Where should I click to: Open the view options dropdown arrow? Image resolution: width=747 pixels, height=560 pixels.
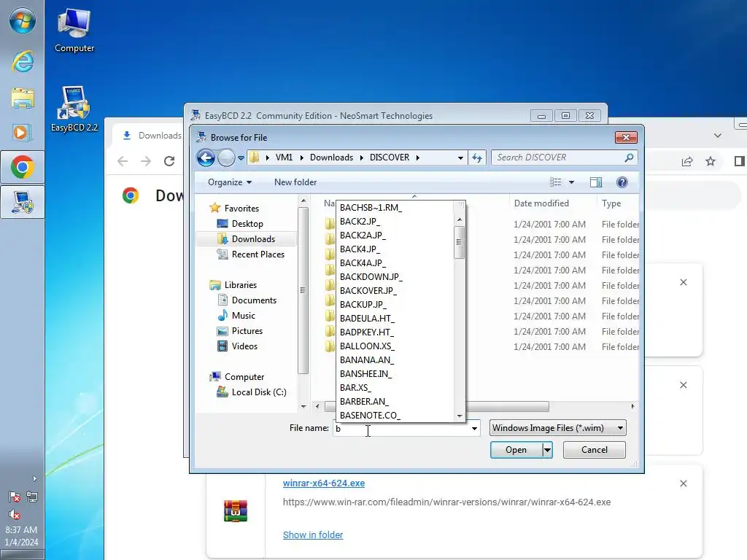572,182
